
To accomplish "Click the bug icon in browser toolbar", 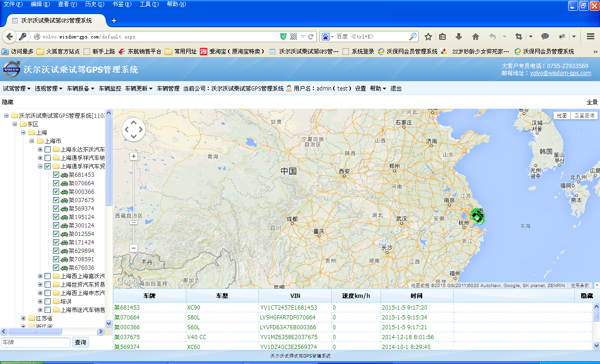I will 562,37.
